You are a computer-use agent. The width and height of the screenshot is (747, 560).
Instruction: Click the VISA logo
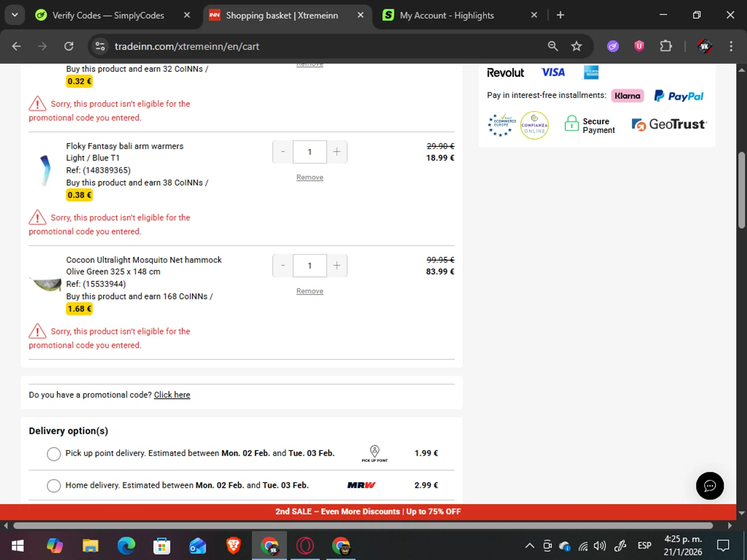tap(553, 73)
